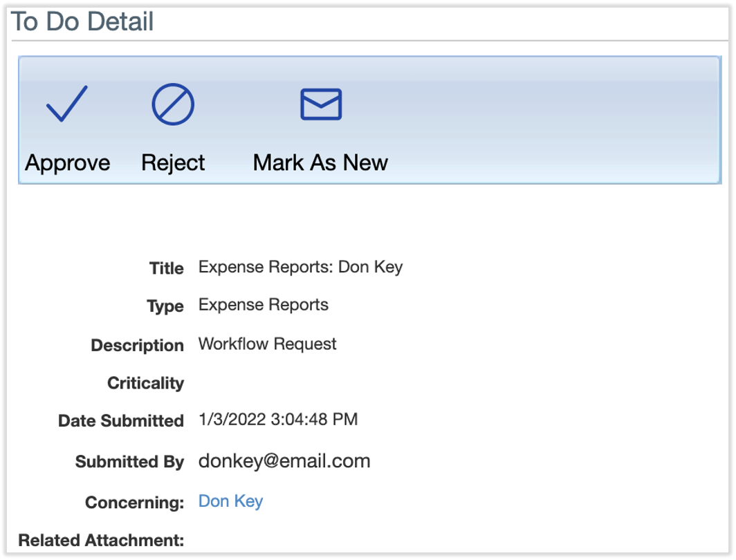Click the Description field label
Image resolution: width=736 pixels, height=560 pixels.
137,345
